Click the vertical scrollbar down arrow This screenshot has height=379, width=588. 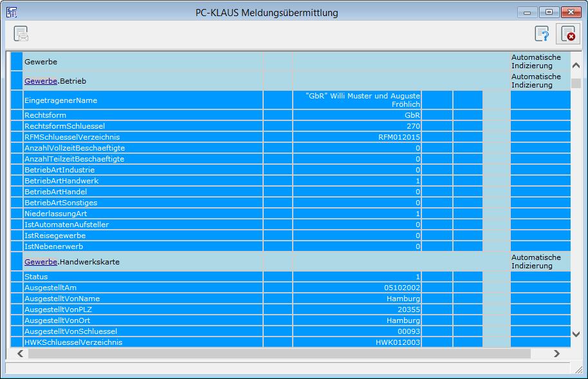[x=576, y=333]
